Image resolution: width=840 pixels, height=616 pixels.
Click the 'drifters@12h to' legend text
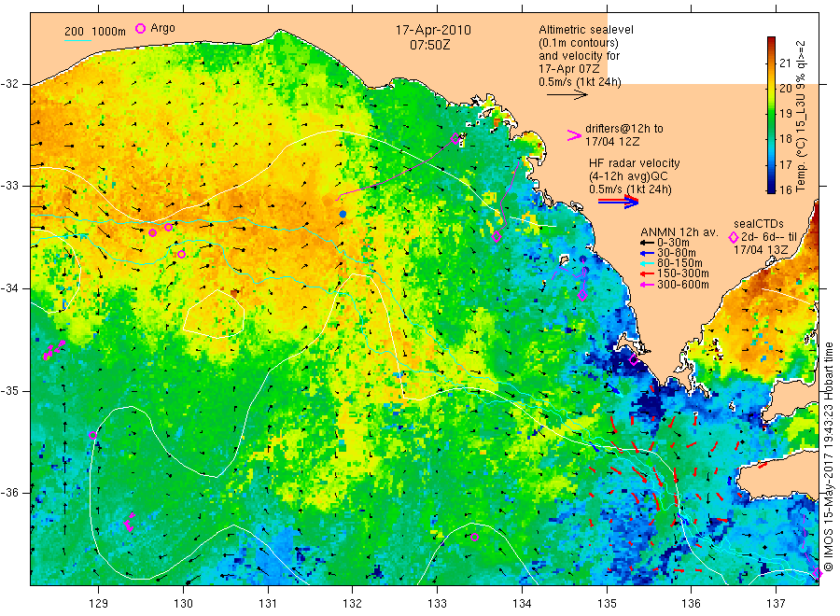pyautogui.click(x=624, y=129)
